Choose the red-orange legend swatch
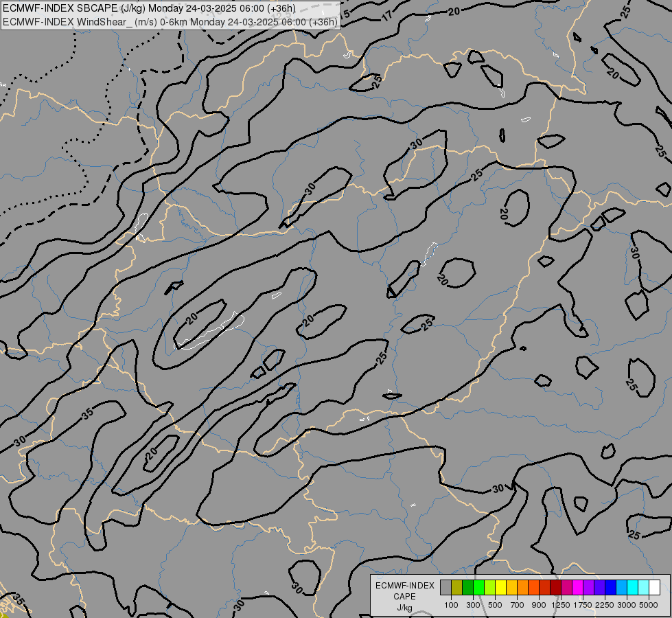The image size is (672, 618). 533,587
